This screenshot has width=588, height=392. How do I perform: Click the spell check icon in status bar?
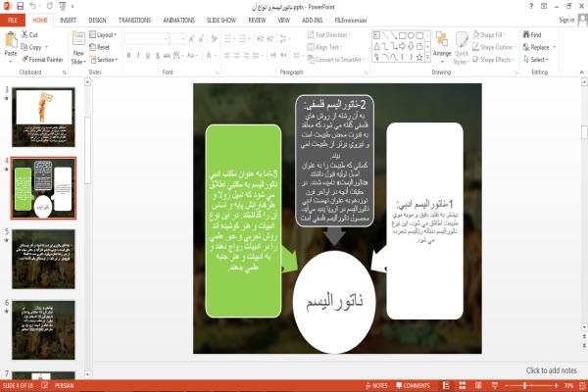pyautogui.click(x=45, y=385)
